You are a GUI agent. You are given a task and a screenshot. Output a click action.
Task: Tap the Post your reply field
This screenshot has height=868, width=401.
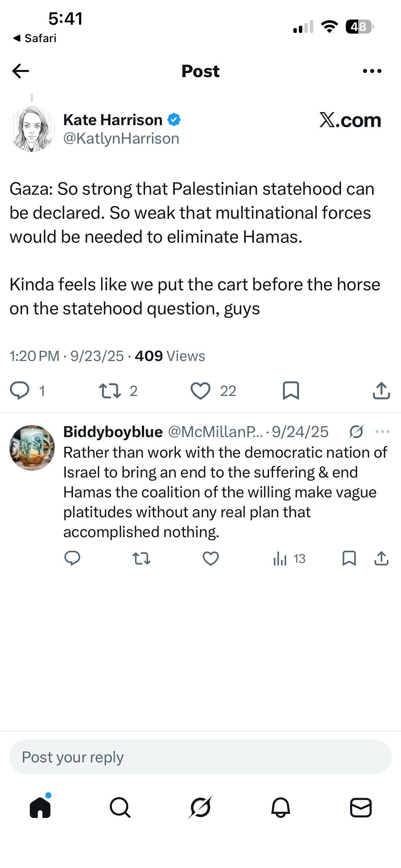tap(200, 757)
